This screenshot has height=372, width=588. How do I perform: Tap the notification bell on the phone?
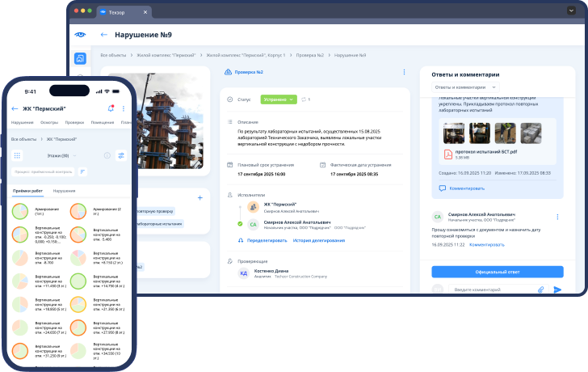tap(111, 108)
